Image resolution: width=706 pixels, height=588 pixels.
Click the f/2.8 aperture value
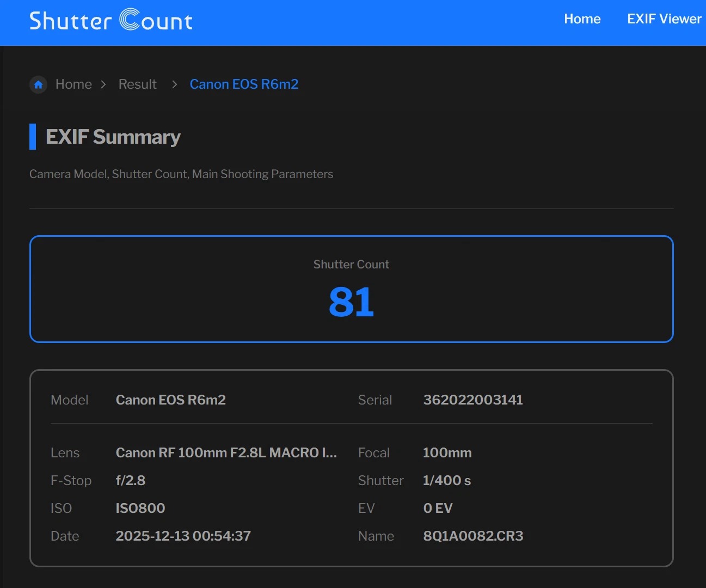point(131,481)
